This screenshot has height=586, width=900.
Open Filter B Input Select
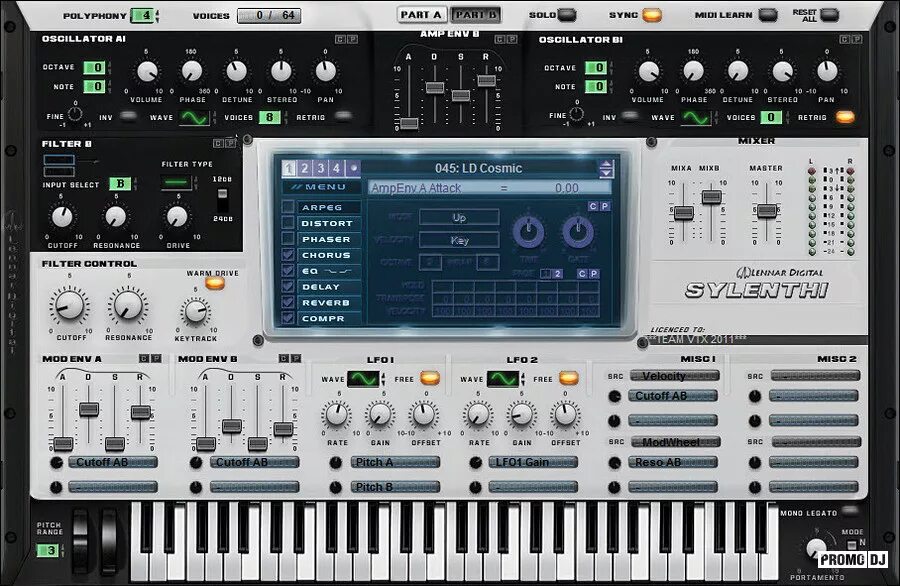119,184
